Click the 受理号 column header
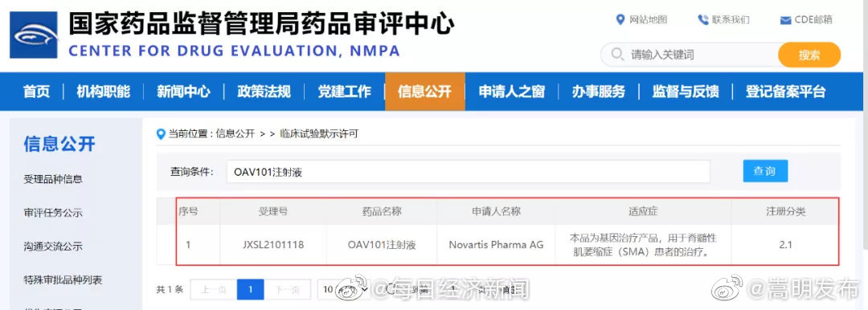The image size is (868, 310). tap(273, 211)
